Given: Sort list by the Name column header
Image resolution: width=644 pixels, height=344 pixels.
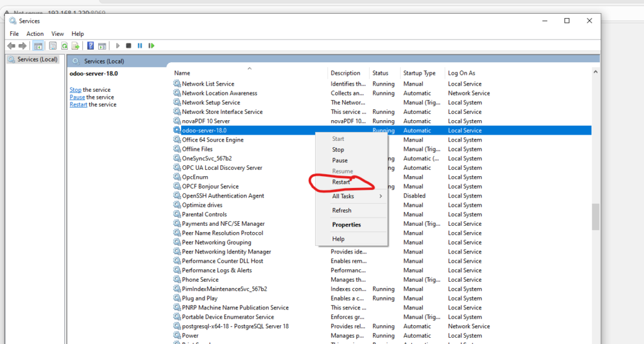Looking at the screenshot, I should coord(182,73).
